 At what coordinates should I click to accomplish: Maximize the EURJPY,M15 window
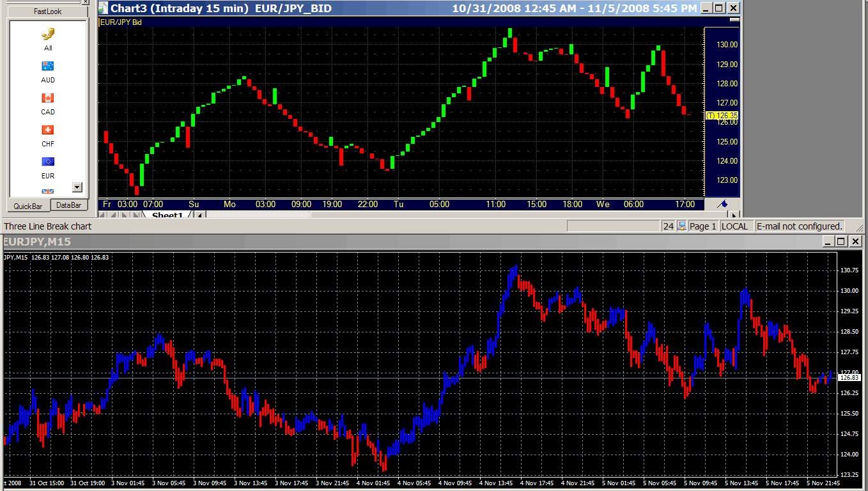coord(841,242)
